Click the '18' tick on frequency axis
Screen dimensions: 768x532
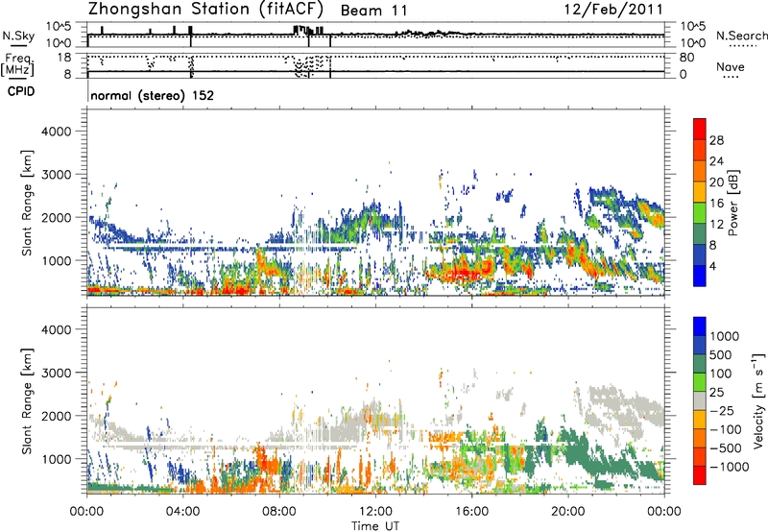coord(64,58)
